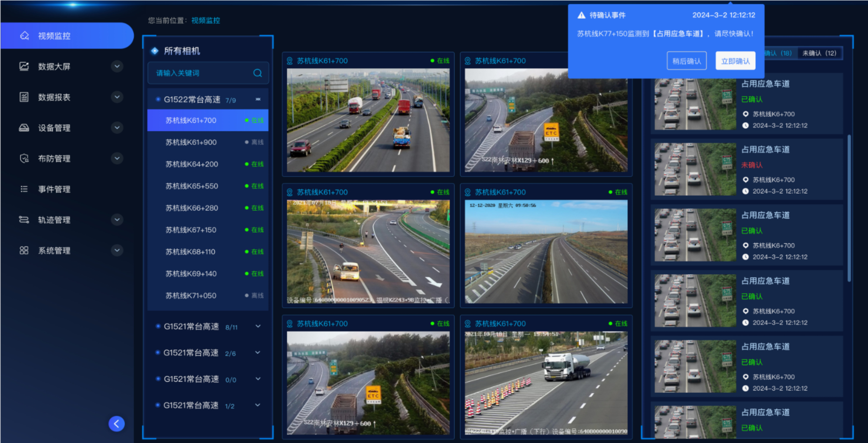Click the 系统管理 grid icon

(x=24, y=251)
